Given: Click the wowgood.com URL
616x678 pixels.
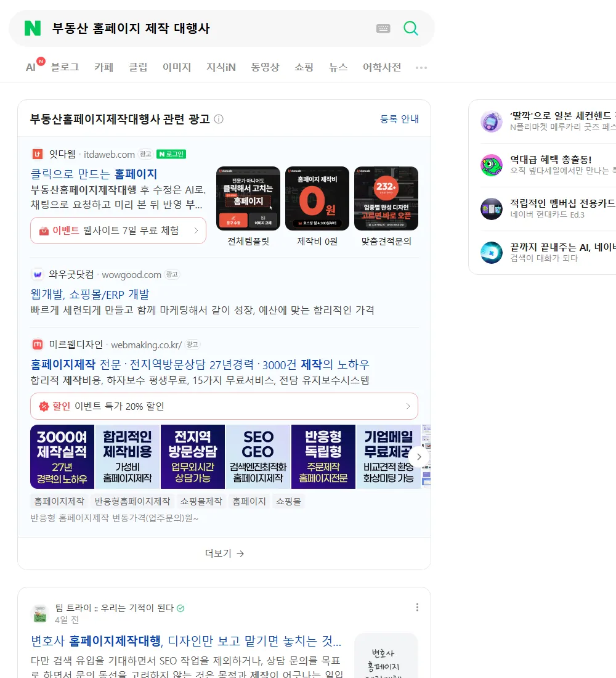Looking at the screenshot, I should pos(131,274).
